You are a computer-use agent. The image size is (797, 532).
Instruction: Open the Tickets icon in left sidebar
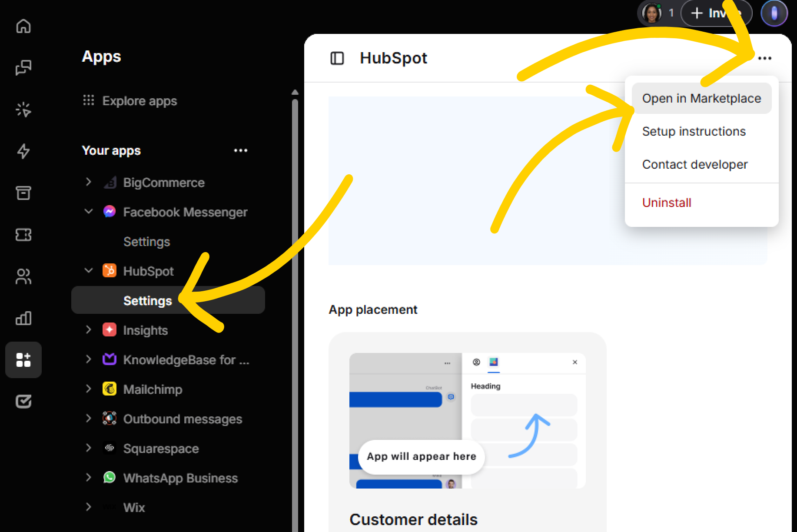click(23, 235)
